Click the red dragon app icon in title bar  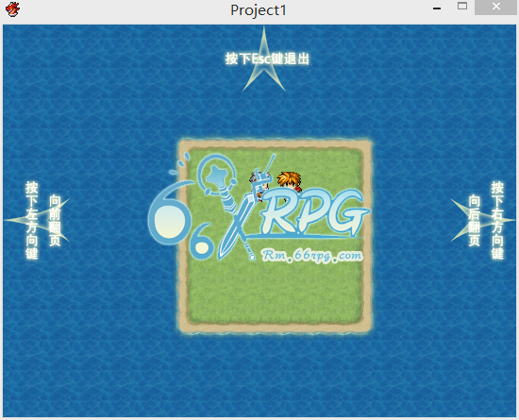click(12, 8)
